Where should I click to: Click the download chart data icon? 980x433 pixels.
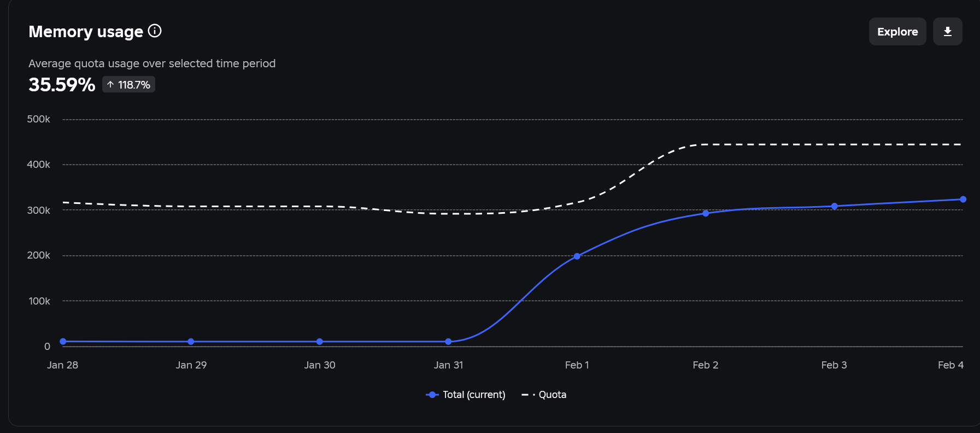(947, 32)
